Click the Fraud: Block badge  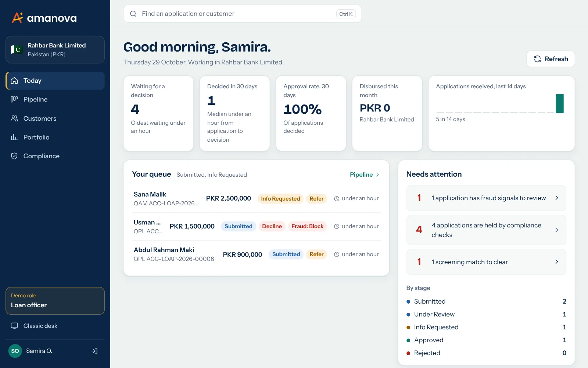tap(308, 226)
